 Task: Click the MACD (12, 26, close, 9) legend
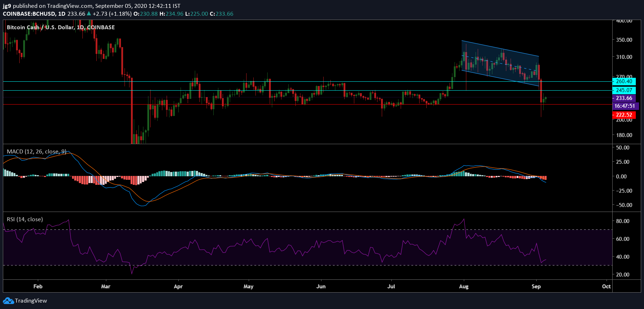point(36,152)
